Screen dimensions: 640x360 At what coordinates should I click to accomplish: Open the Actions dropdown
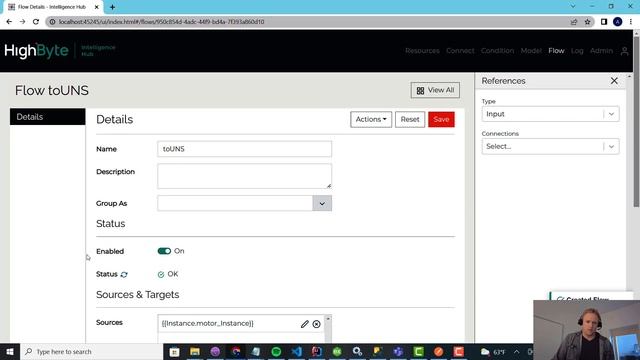coord(371,119)
